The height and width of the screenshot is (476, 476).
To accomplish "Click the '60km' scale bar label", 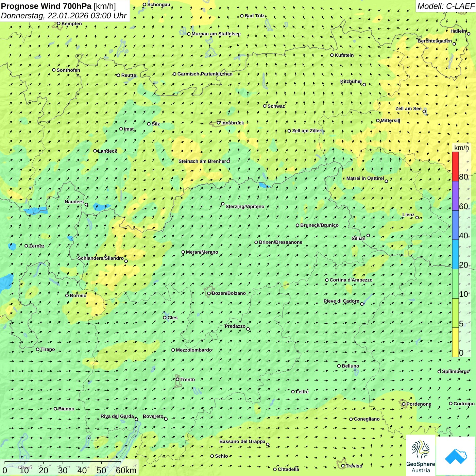I will (x=126, y=471).
